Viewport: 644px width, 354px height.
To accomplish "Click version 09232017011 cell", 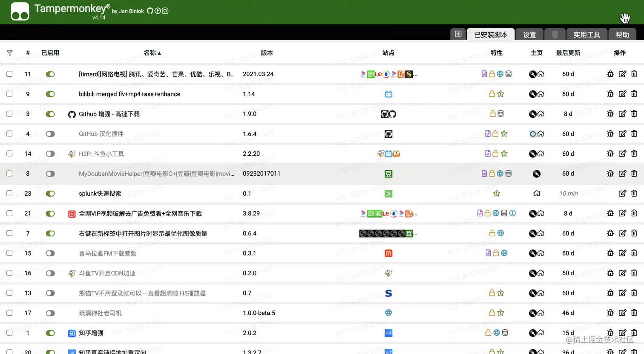I will [262, 174].
